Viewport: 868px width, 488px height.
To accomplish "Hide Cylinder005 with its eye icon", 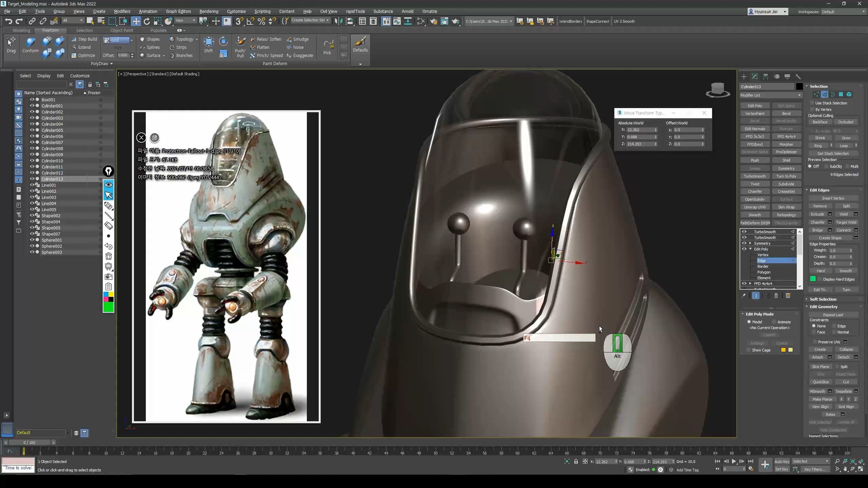I will (x=32, y=130).
